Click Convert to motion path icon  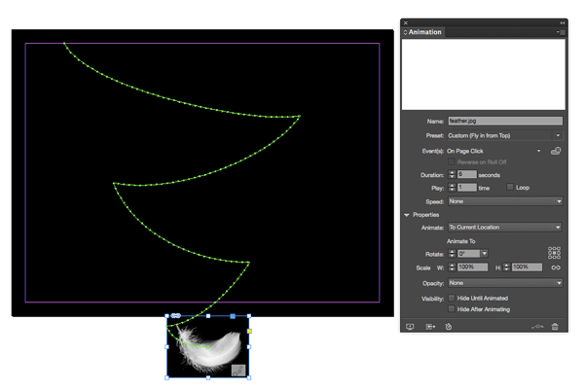(537, 327)
